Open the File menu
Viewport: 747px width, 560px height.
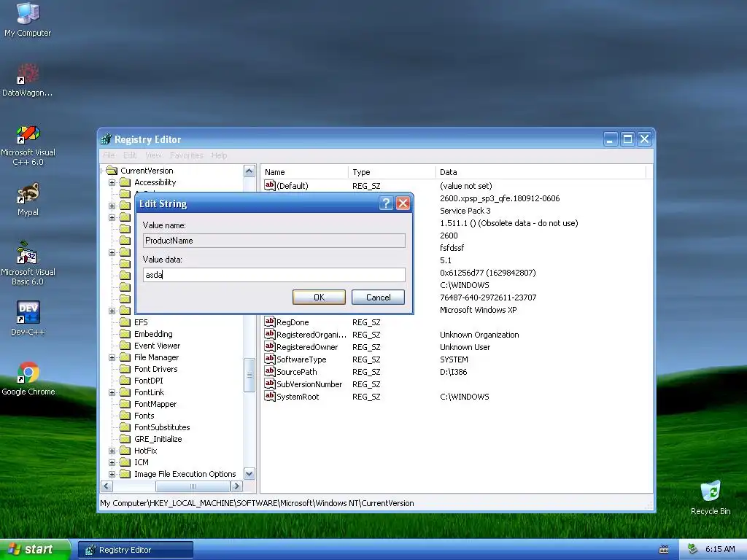[109, 155]
